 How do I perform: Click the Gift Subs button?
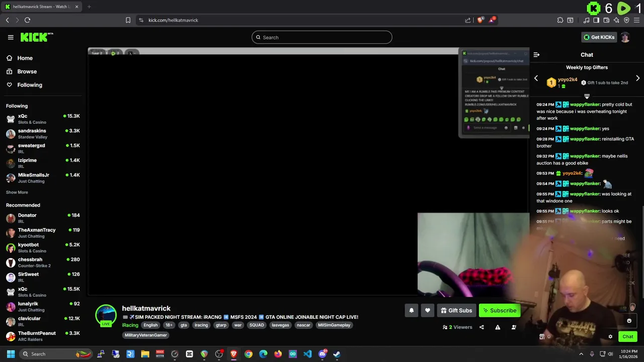click(456, 311)
